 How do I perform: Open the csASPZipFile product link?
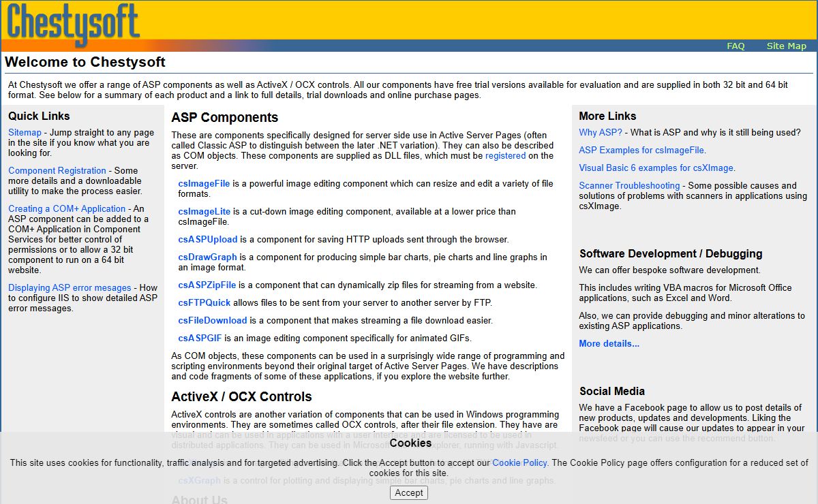(x=207, y=285)
